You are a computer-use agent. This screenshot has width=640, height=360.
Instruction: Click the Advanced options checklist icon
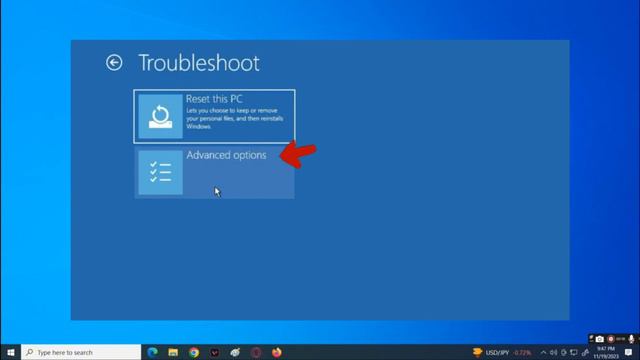pyautogui.click(x=160, y=172)
